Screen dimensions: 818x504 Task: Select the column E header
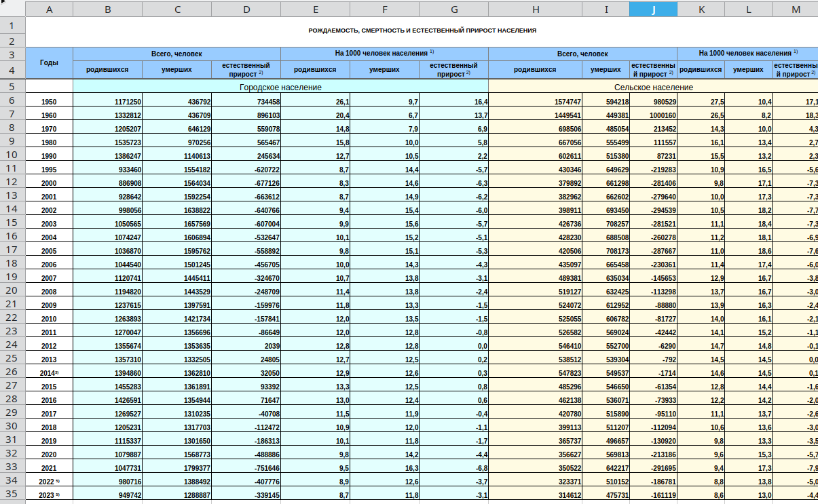[x=315, y=9]
